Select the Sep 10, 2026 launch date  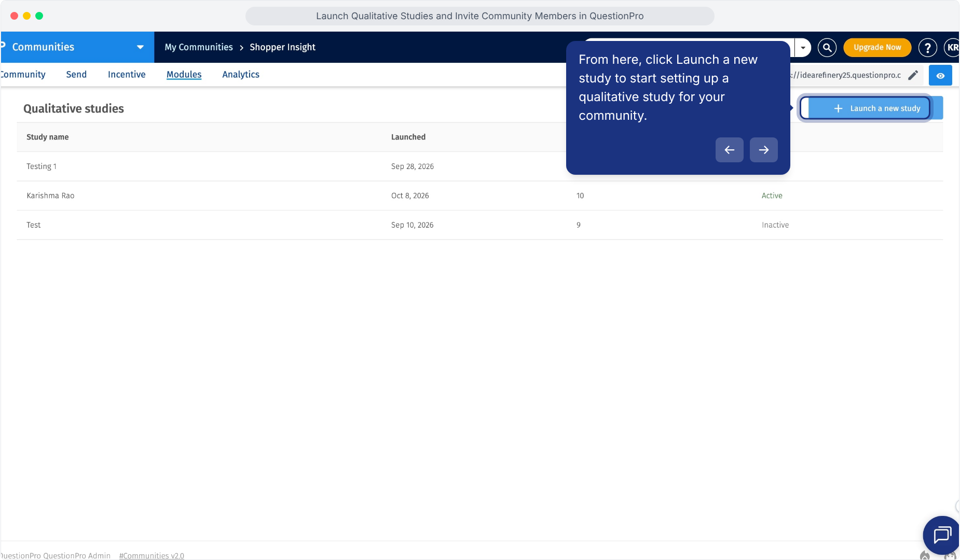click(x=412, y=225)
